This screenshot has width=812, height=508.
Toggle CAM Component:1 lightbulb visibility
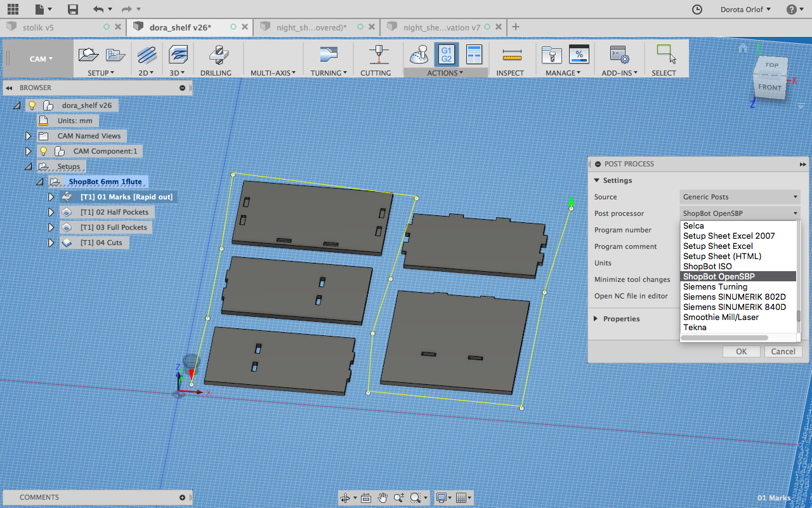(43, 151)
